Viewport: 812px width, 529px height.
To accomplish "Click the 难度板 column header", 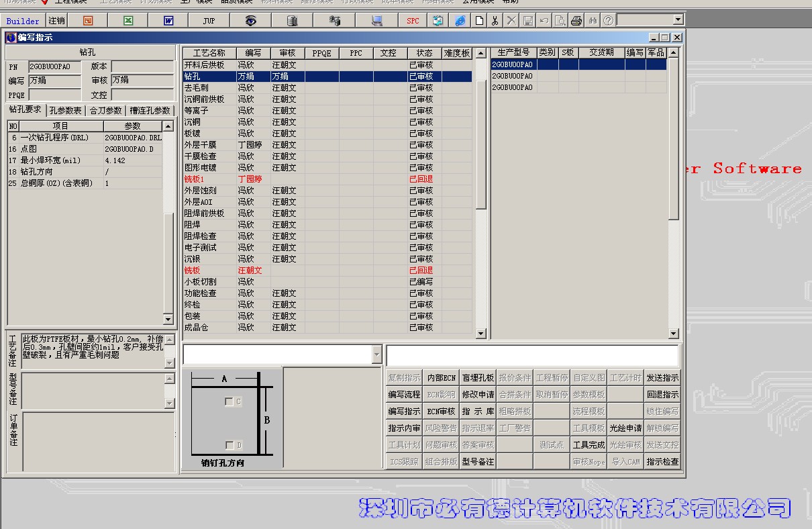I will coord(457,53).
